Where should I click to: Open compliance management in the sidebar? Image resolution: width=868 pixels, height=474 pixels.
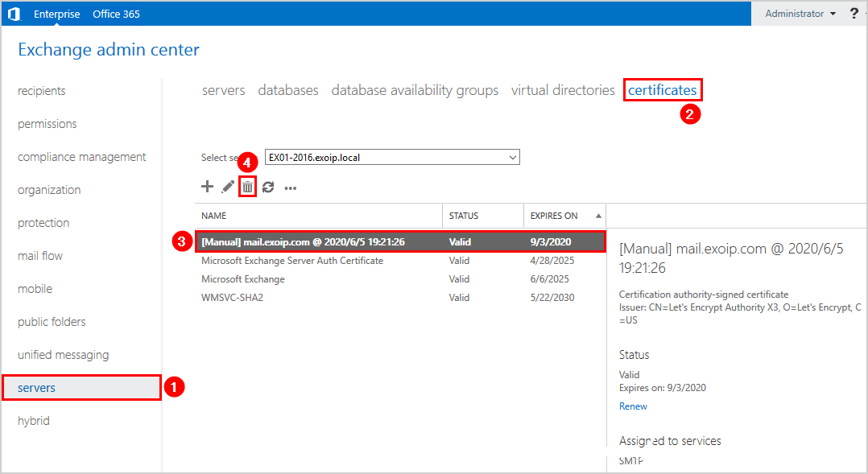[x=82, y=157]
